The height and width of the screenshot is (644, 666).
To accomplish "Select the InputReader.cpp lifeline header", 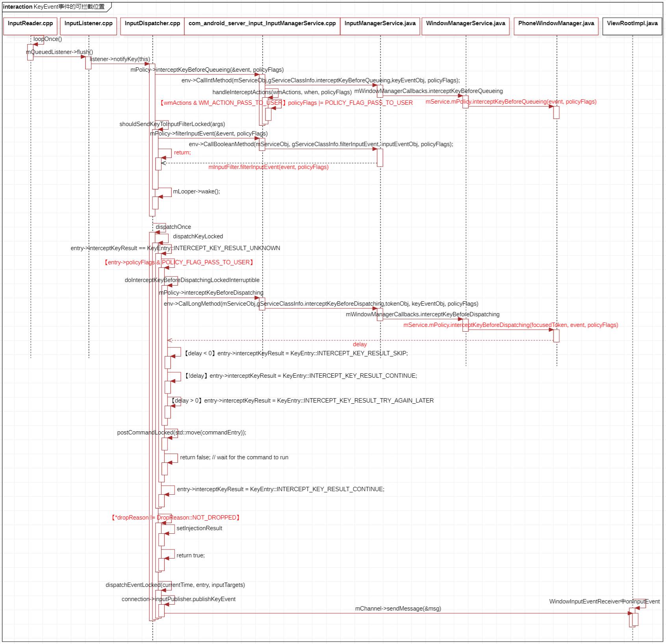I will pyautogui.click(x=30, y=26).
